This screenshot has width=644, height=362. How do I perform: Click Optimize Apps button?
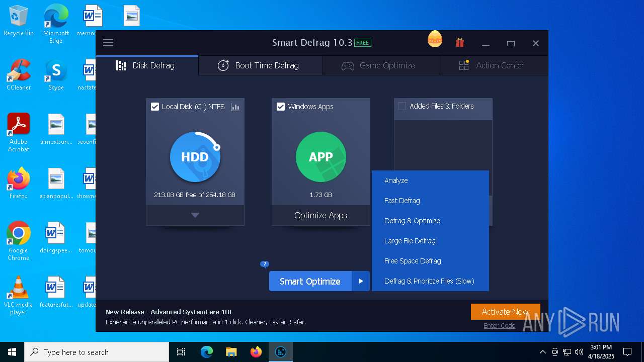[321, 215]
